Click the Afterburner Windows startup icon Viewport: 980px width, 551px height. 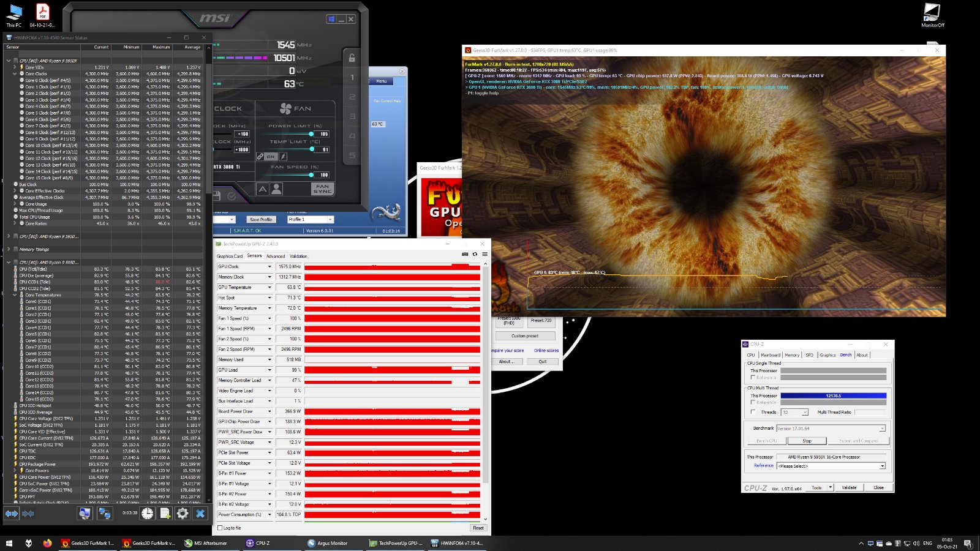tap(331, 19)
